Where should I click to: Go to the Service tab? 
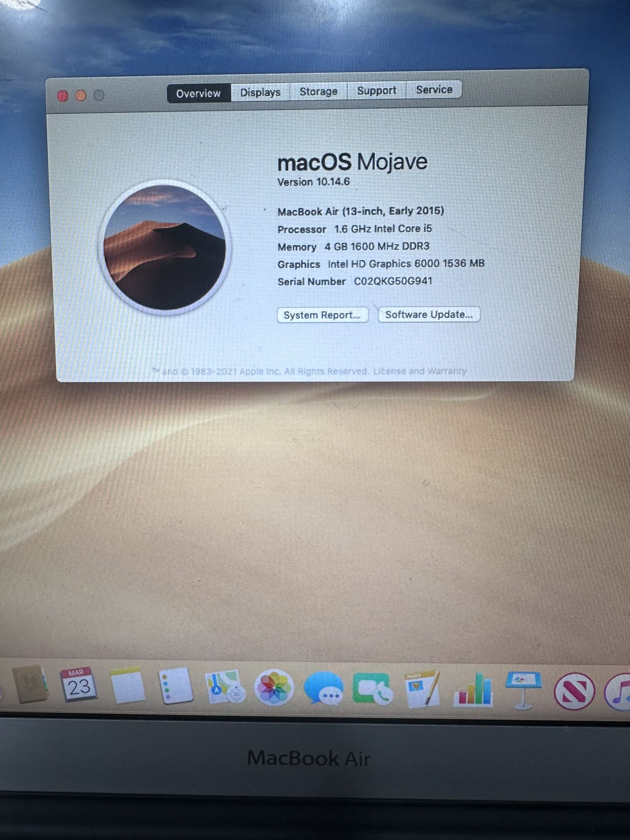coord(434,90)
